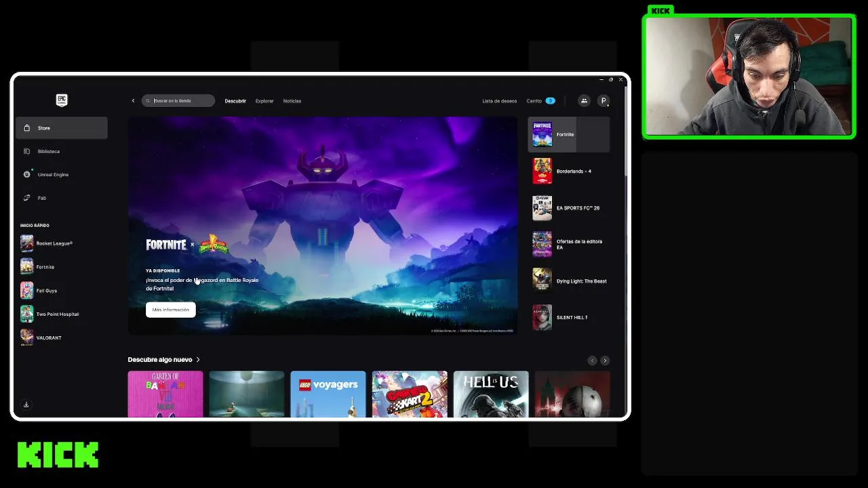This screenshot has height=488, width=868.
Task: Open the LEGO Voyagers game card
Action: click(328, 394)
